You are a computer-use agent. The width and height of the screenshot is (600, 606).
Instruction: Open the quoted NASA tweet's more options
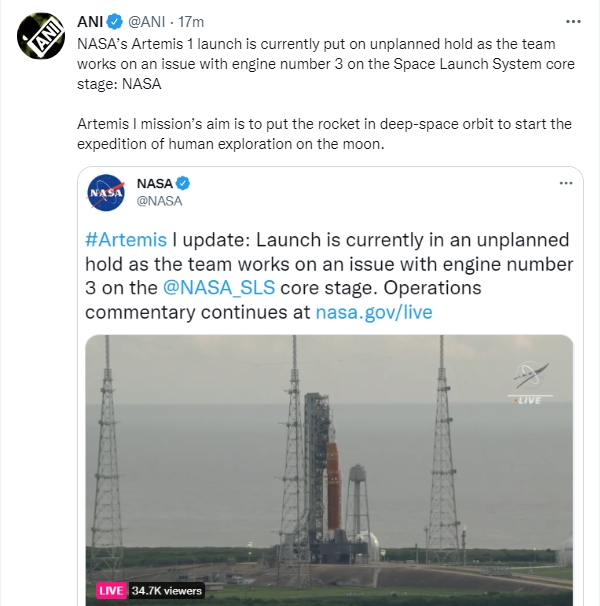pyautogui.click(x=566, y=184)
